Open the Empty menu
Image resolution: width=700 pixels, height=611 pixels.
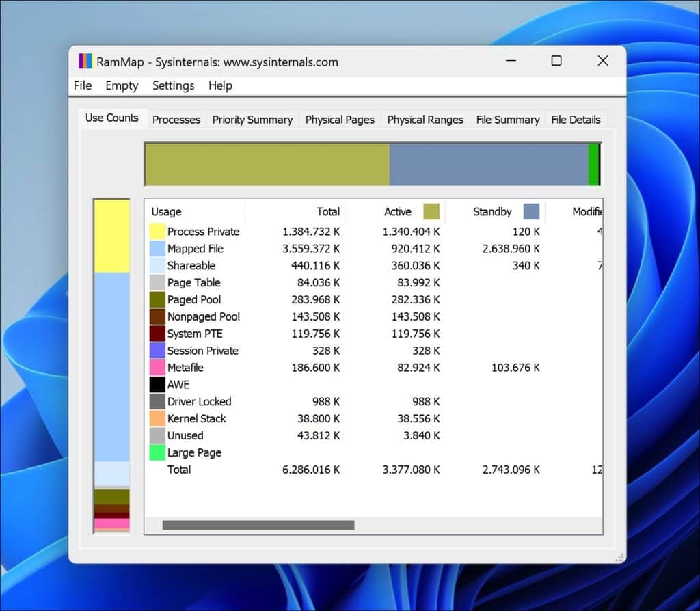tap(121, 85)
